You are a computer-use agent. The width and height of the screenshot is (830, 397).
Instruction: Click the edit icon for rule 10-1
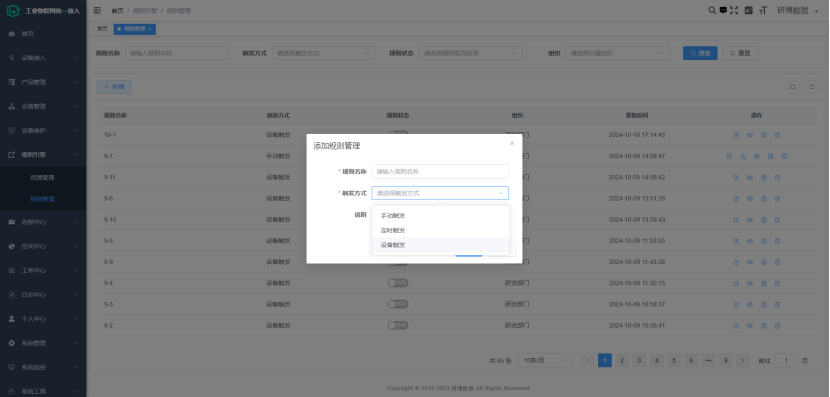(736, 135)
